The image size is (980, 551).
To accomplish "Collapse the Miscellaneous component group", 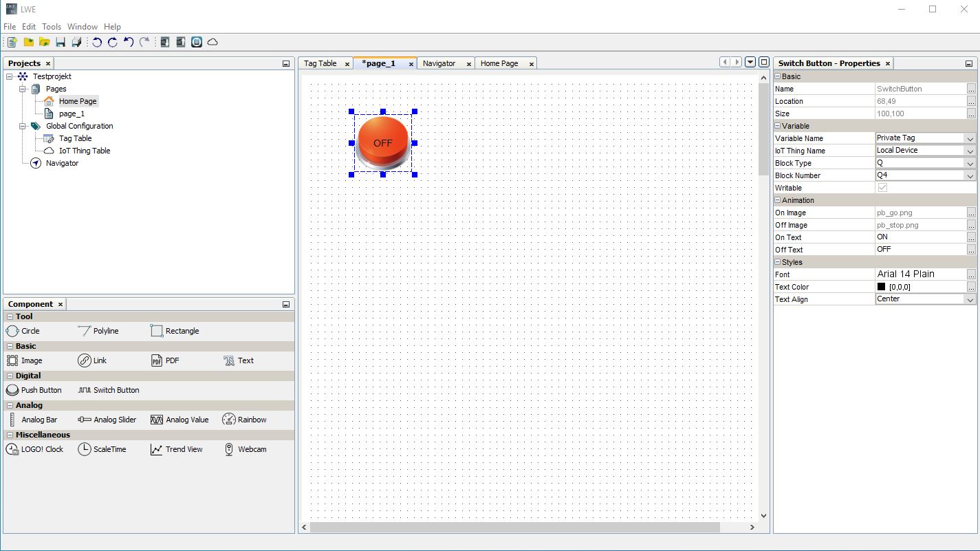I will (x=10, y=435).
